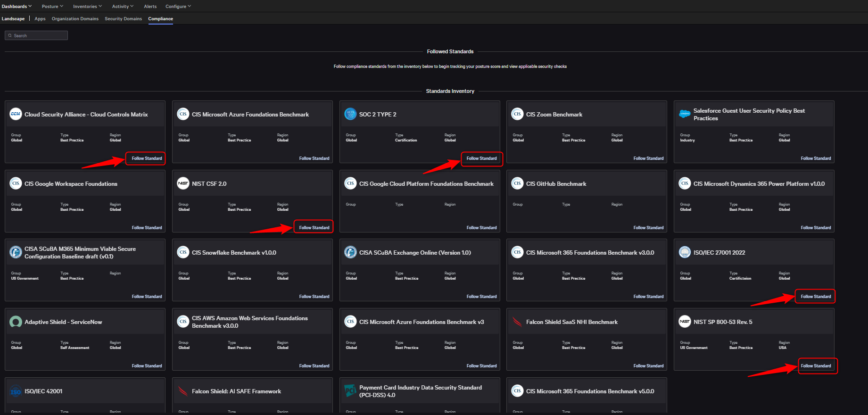Open the Organization Domains tab
This screenshot has height=415, width=868.
pos(75,19)
